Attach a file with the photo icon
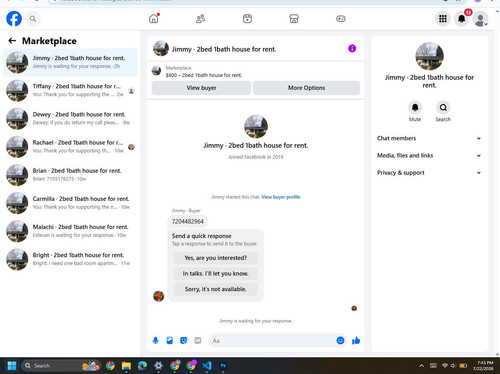This screenshot has width=500, height=374. coord(170,340)
